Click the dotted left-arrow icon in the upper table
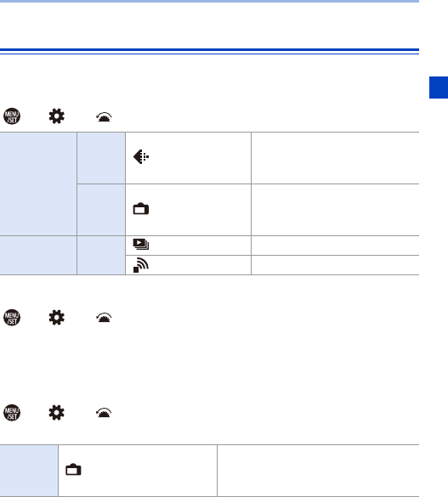Image resolution: width=448 pixels, height=497 pixels. (x=141, y=156)
